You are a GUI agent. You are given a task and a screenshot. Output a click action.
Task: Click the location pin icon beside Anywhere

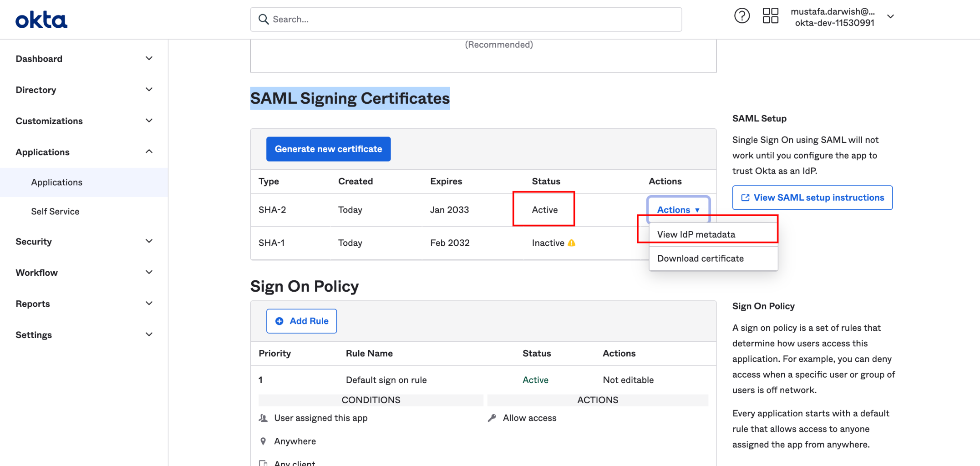(263, 441)
